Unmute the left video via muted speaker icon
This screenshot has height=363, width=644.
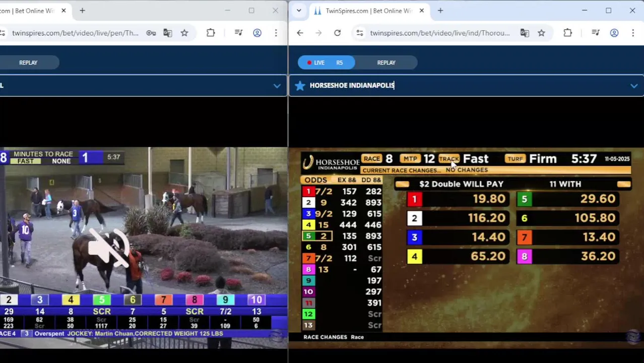[108, 247]
